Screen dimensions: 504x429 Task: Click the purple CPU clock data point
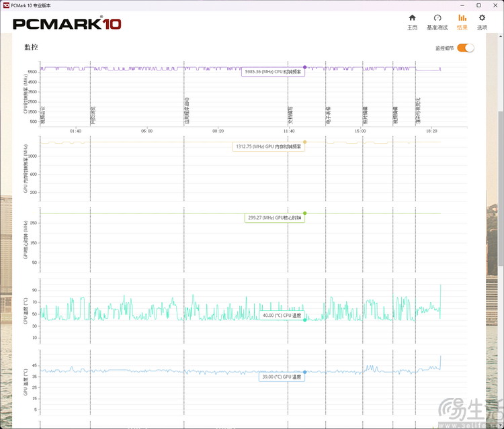[304, 67]
